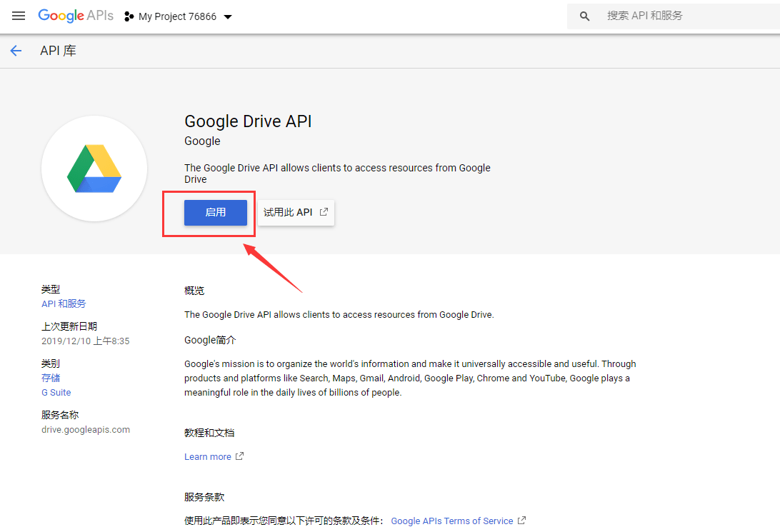The image size is (780, 532).
Task: Click the project hexagon icon
Action: tap(129, 16)
